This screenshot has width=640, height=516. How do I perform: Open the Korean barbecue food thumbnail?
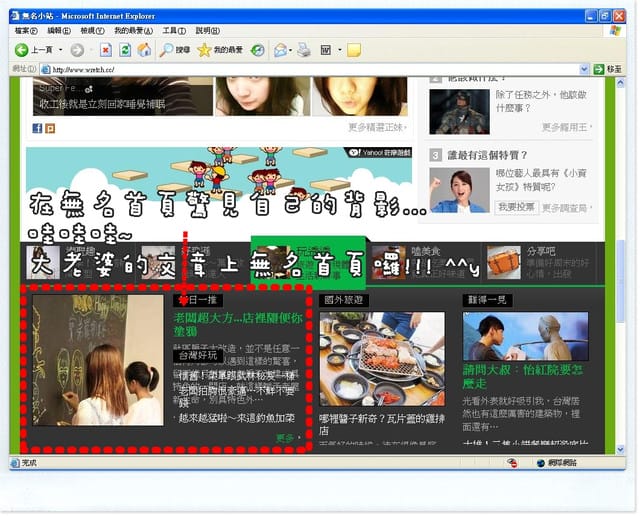click(x=382, y=359)
